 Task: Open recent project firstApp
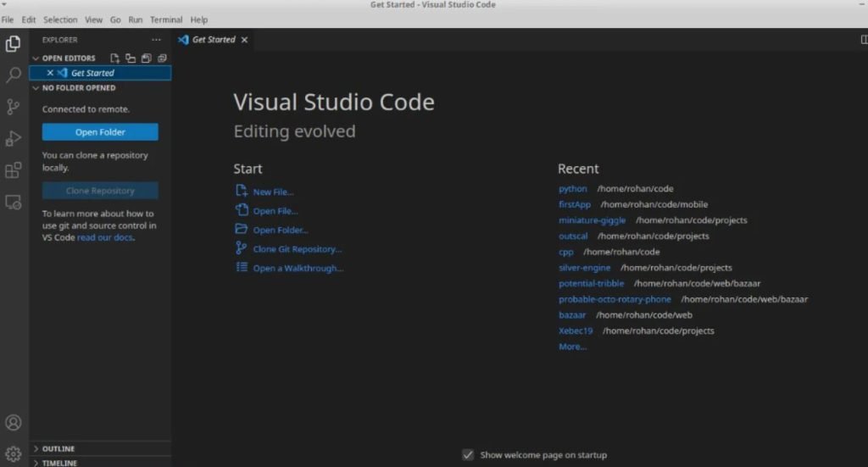pyautogui.click(x=575, y=204)
